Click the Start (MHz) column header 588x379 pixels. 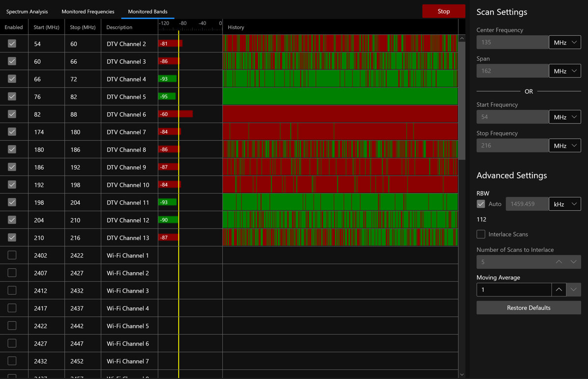pos(46,27)
